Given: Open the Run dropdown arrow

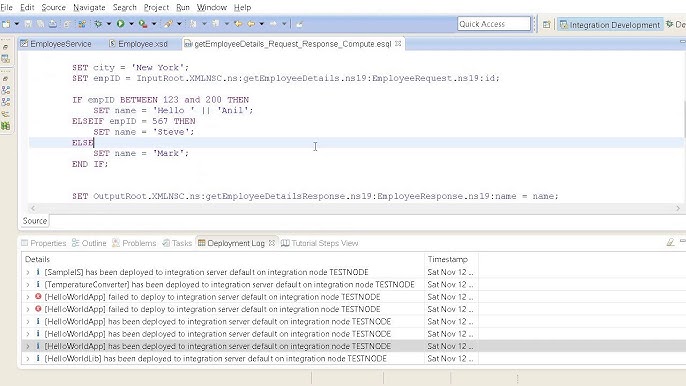Looking at the screenshot, I should click(131, 24).
